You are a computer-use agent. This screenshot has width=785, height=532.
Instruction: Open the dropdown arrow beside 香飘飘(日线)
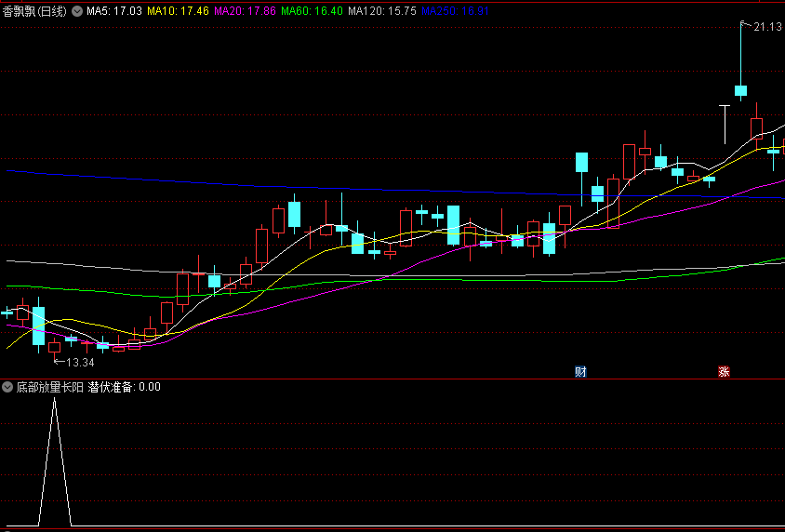[77, 11]
